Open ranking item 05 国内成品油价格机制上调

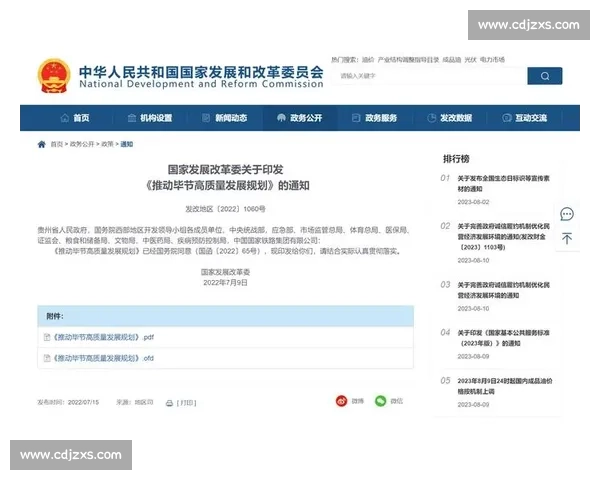tap(505, 386)
